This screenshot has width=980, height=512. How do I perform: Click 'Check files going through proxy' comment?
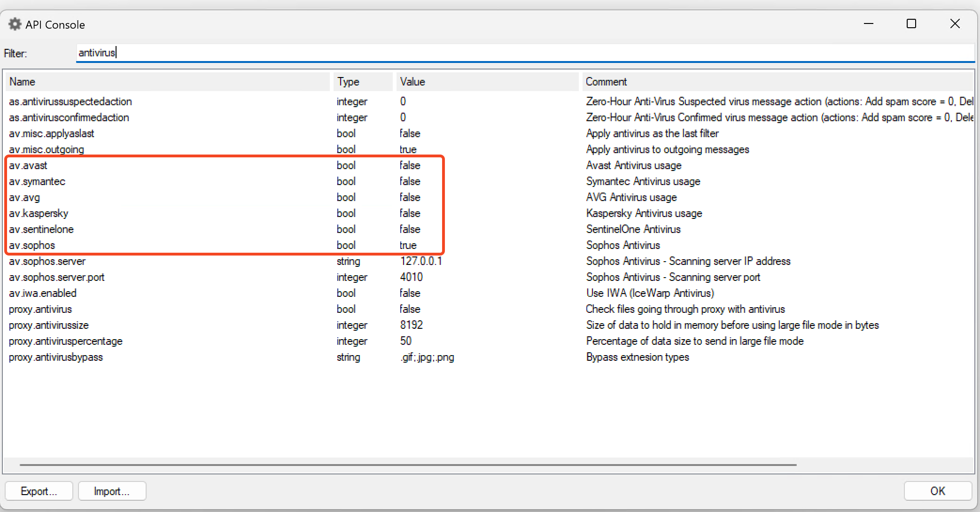pyautogui.click(x=685, y=309)
